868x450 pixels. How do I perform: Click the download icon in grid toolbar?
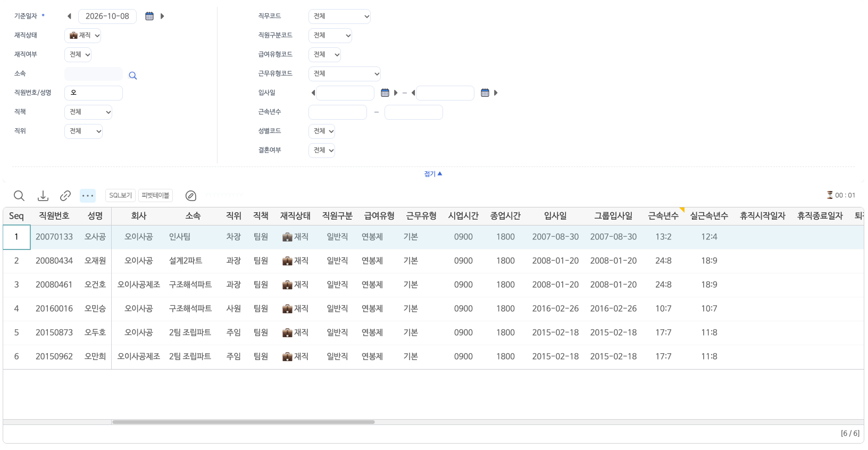point(43,196)
